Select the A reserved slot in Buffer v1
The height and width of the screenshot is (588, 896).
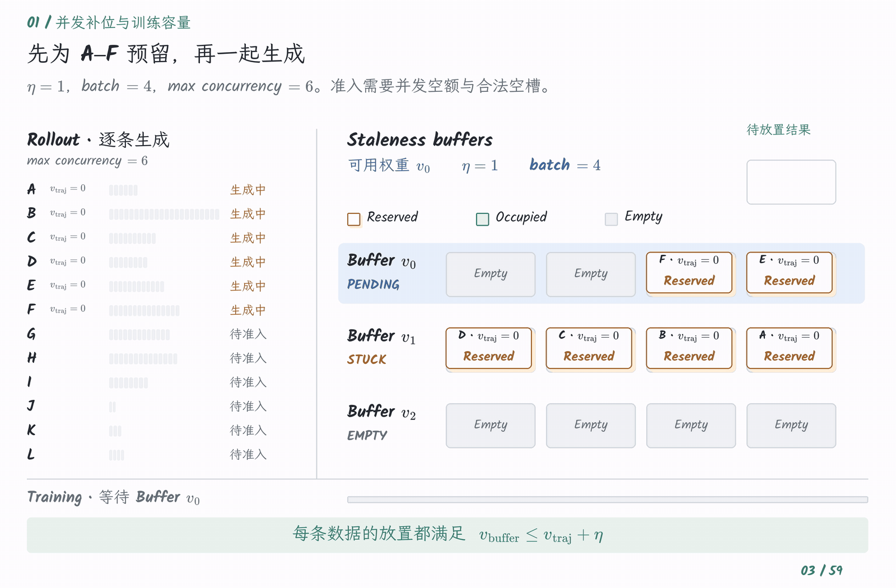(x=790, y=348)
